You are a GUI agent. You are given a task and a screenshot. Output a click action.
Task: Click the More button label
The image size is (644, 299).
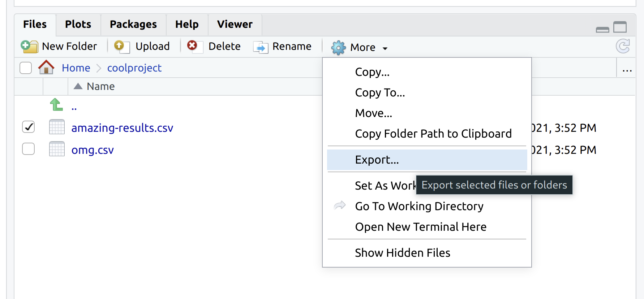pos(363,47)
